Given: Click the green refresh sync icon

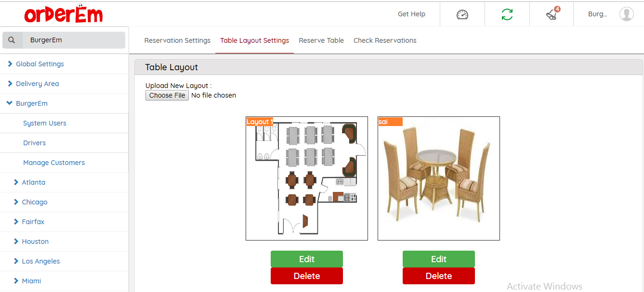Looking at the screenshot, I should (507, 14).
